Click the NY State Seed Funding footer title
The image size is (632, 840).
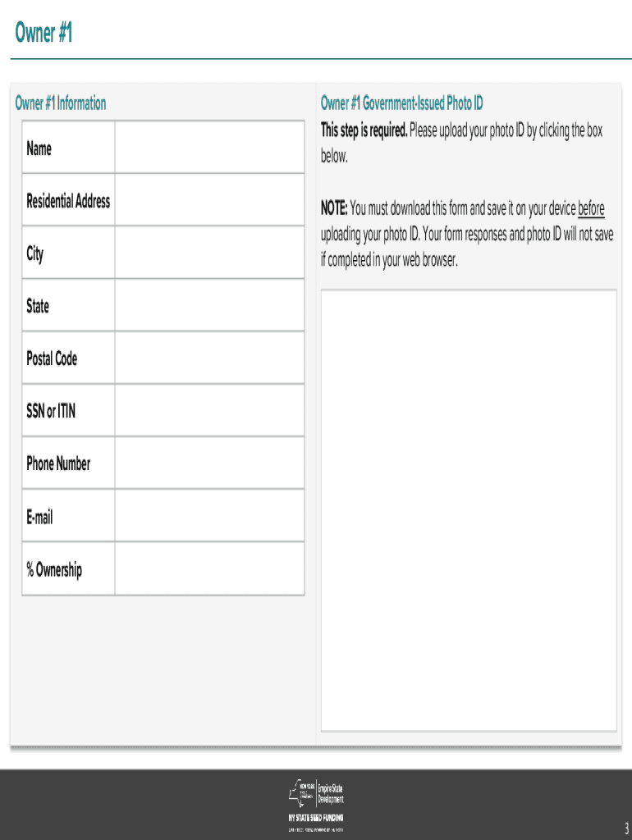click(315, 818)
